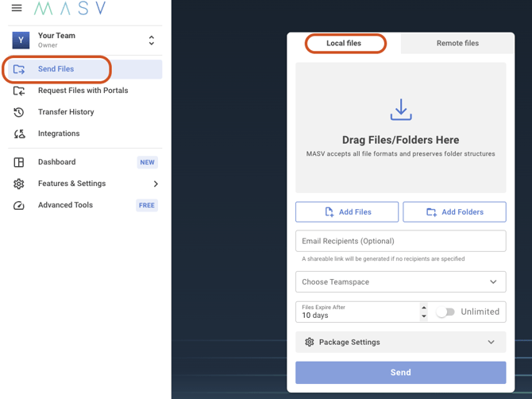Click the shareable link hint text
The width and height of the screenshot is (532, 399).
click(383, 259)
